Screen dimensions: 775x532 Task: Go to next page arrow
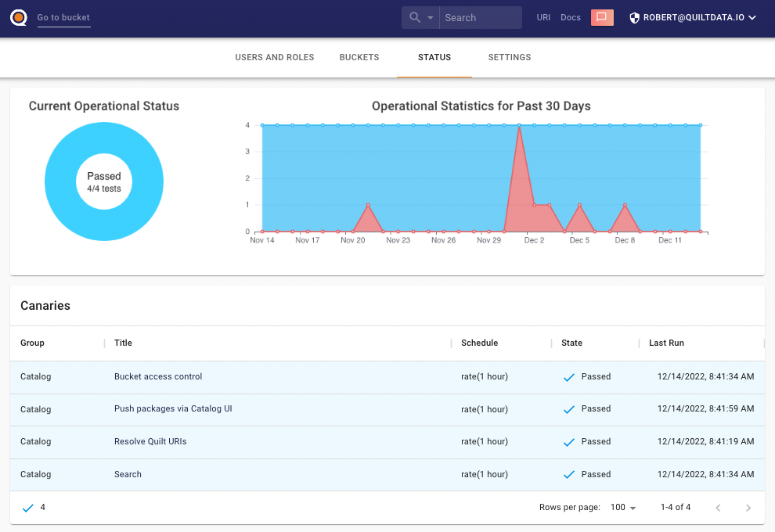point(748,508)
